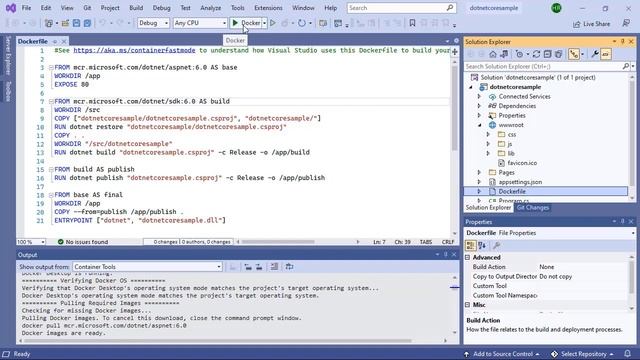Open the Debug menu
Screen dimensions: 640x360
click(161, 8)
